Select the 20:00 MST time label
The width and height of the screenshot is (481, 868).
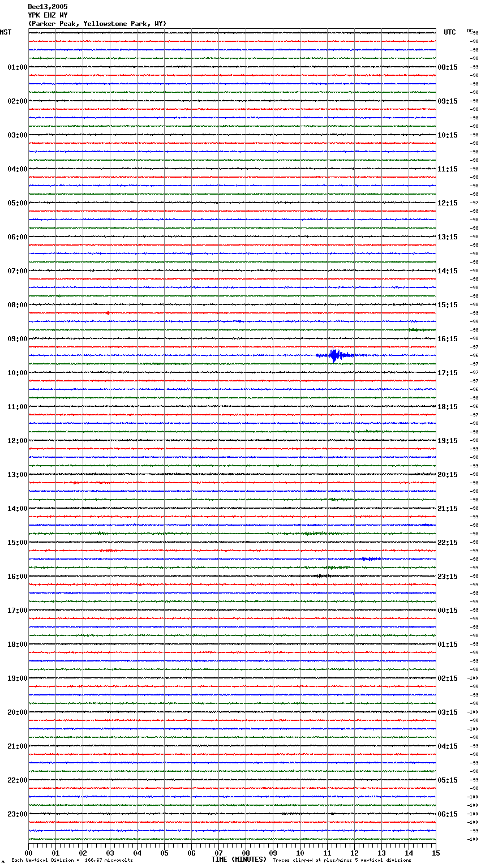tap(17, 712)
